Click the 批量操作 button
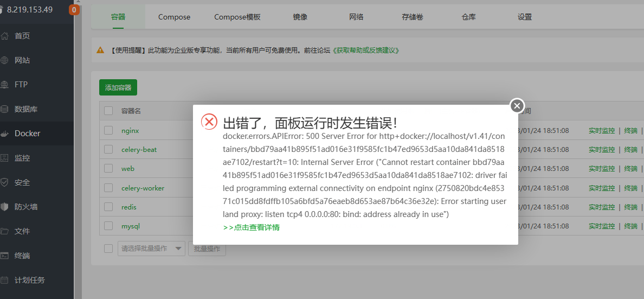 point(207,249)
